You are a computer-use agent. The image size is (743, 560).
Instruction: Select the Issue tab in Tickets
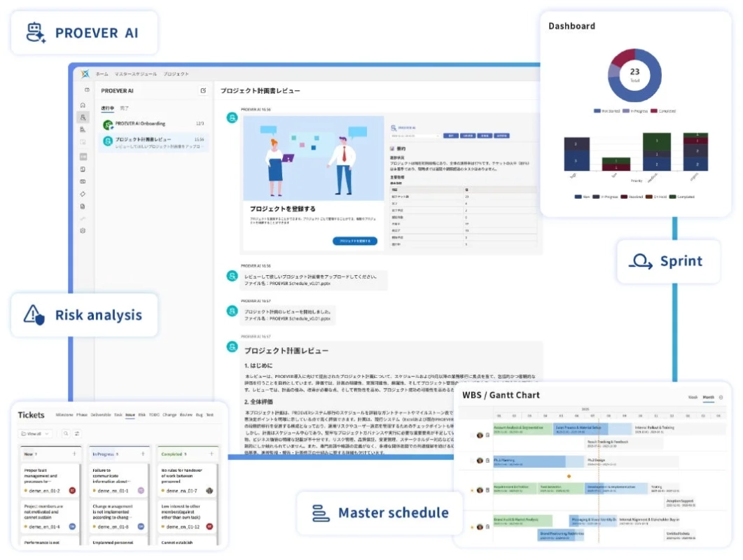click(x=130, y=415)
